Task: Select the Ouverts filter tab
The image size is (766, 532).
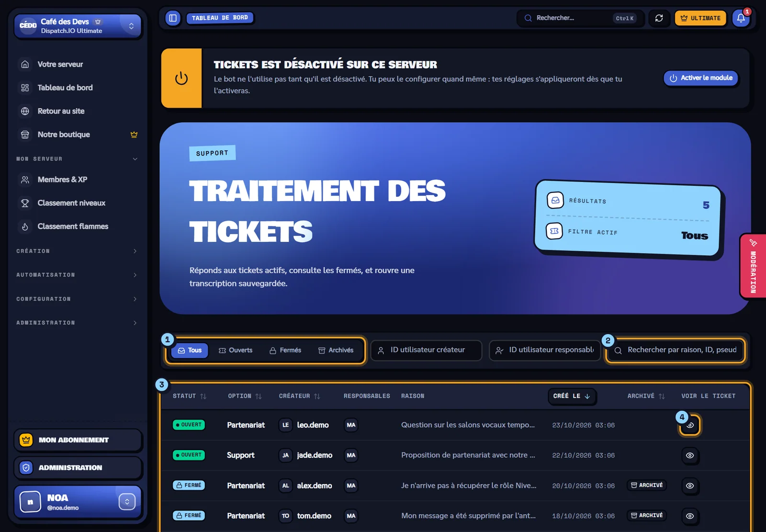Action: (235, 351)
